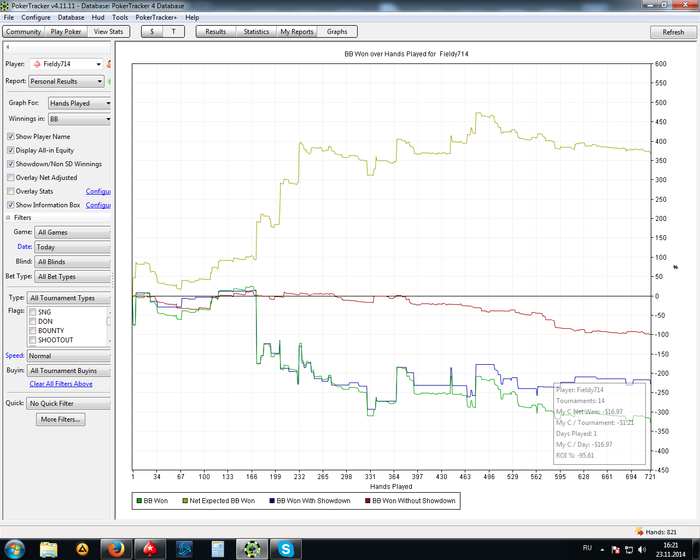Click the green icon next to Report dropdown
This screenshot has width=700, height=560.
pyautogui.click(x=109, y=81)
